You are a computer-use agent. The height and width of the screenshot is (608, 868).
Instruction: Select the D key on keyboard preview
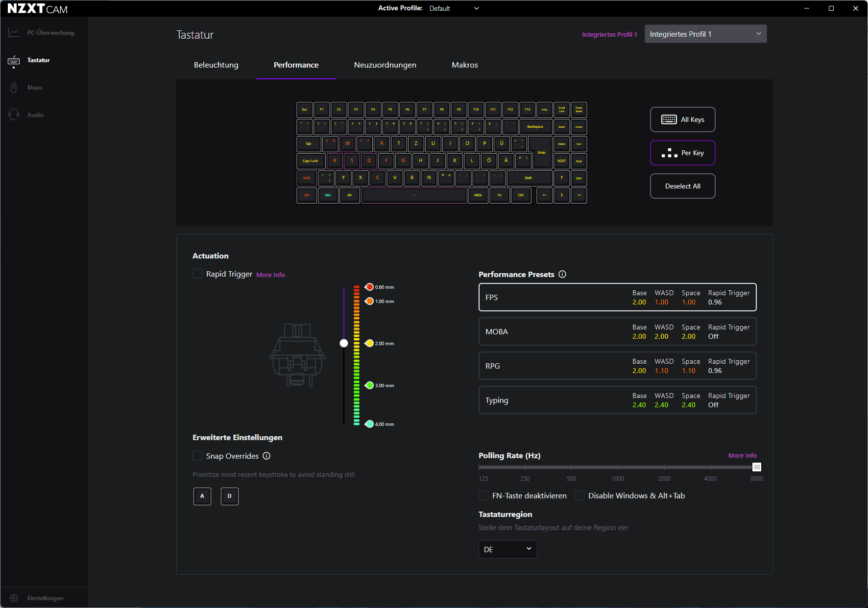pos(369,161)
